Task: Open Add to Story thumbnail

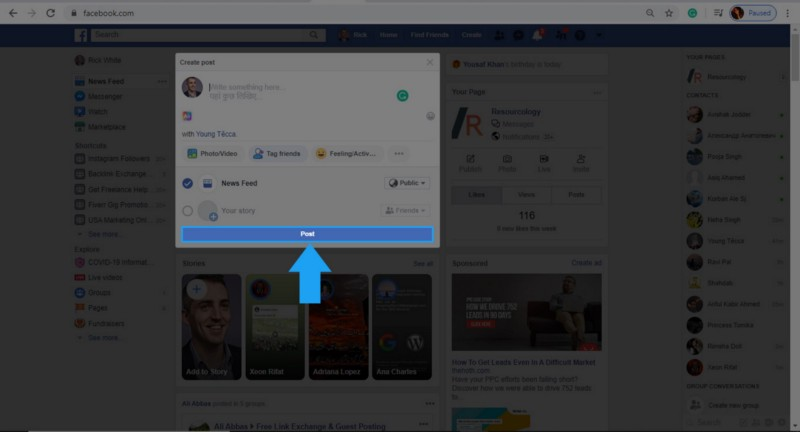Action: (x=211, y=327)
